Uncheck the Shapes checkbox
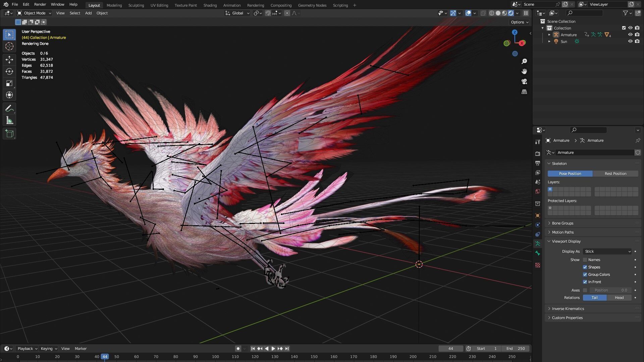 pos(585,267)
